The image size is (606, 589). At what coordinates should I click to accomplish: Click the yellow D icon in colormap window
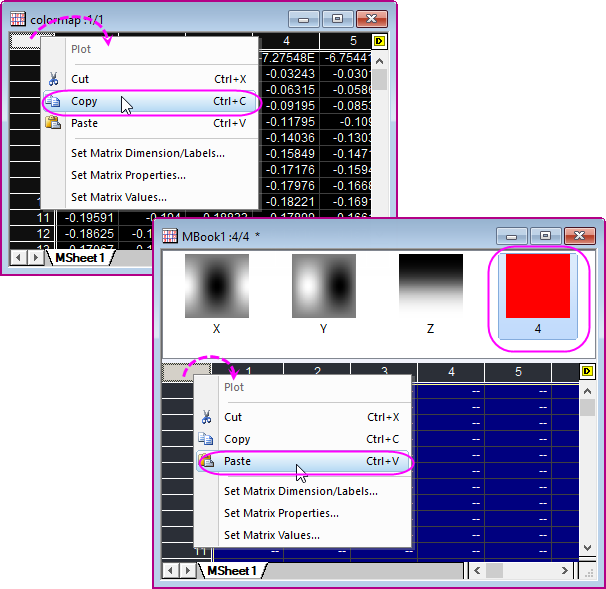click(x=379, y=41)
